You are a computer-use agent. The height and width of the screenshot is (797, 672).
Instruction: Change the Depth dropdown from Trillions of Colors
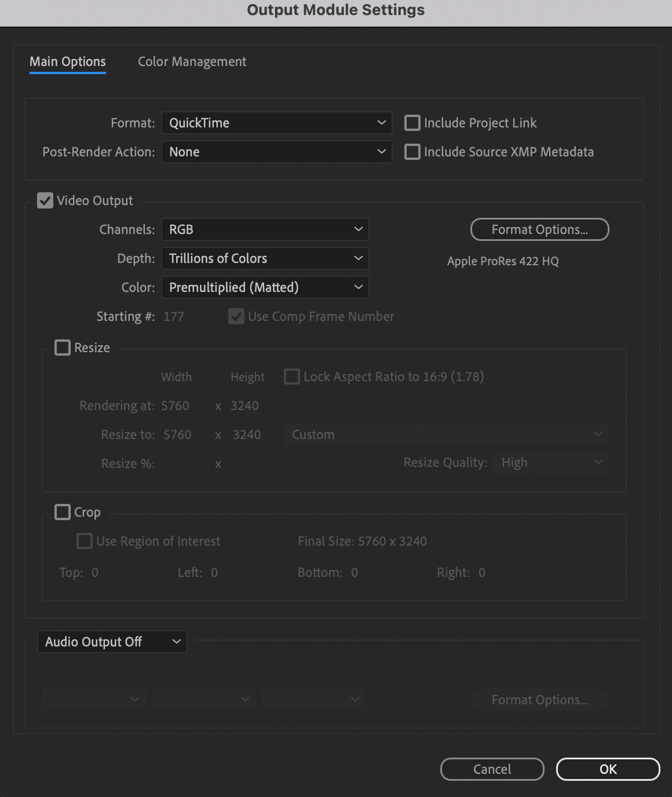265,258
